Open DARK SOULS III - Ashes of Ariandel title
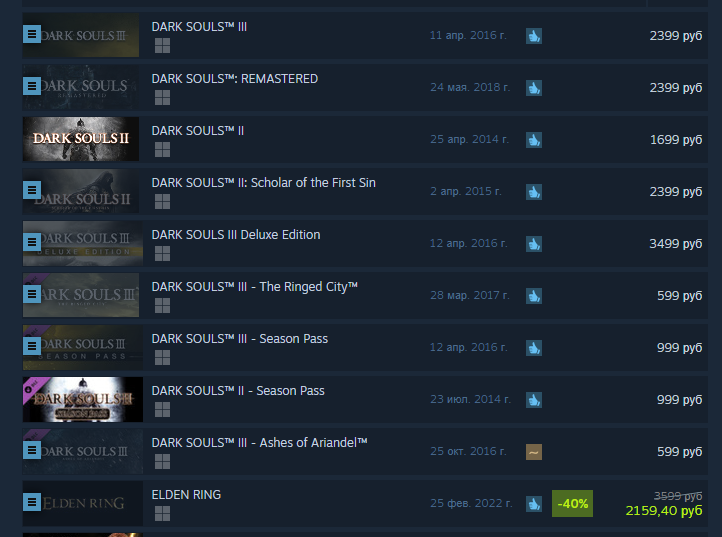Screen dimensions: 722x537 tap(259, 443)
